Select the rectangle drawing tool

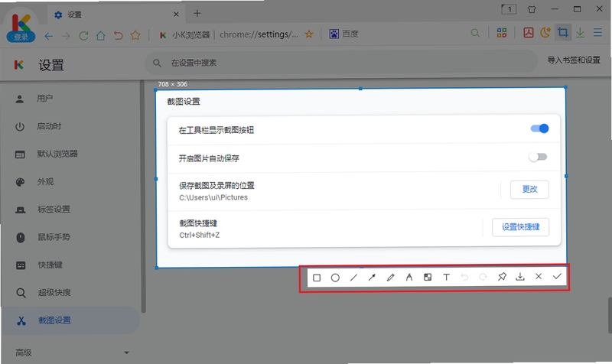click(x=317, y=278)
